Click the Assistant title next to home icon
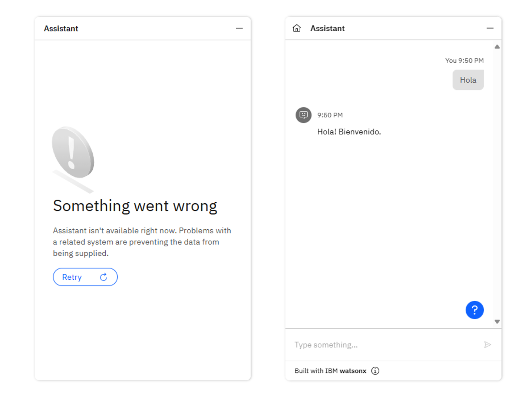Image resolution: width=532 pixels, height=396 pixels. click(x=327, y=29)
